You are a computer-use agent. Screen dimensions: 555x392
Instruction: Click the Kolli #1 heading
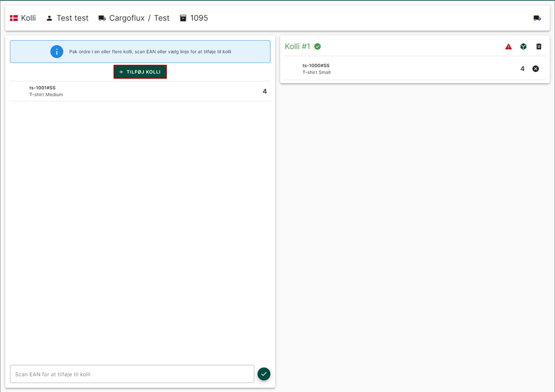coord(297,46)
